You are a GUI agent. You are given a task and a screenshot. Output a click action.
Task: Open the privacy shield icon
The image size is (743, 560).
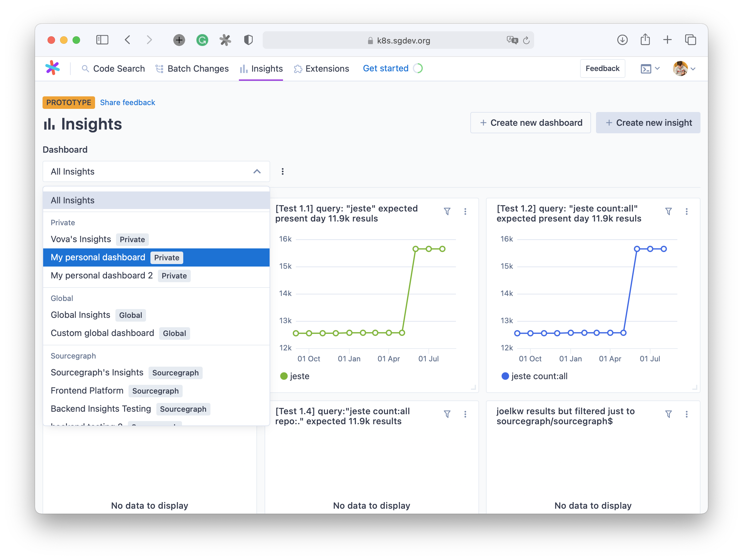point(248,40)
